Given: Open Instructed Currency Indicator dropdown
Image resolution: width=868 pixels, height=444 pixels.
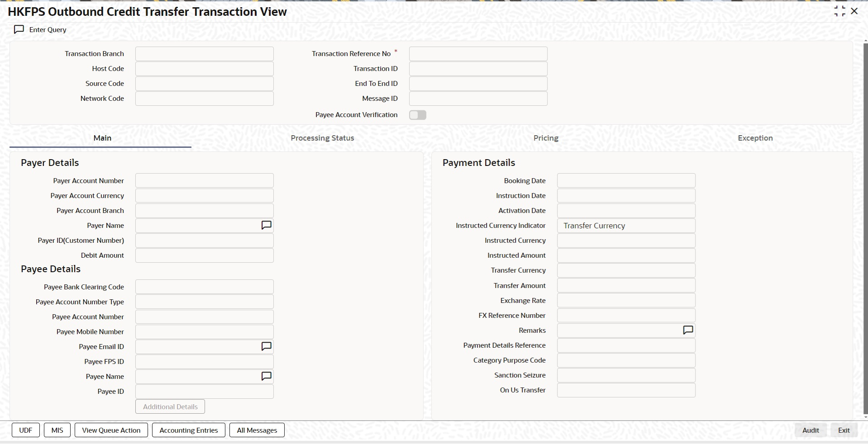Looking at the screenshot, I should pos(626,226).
